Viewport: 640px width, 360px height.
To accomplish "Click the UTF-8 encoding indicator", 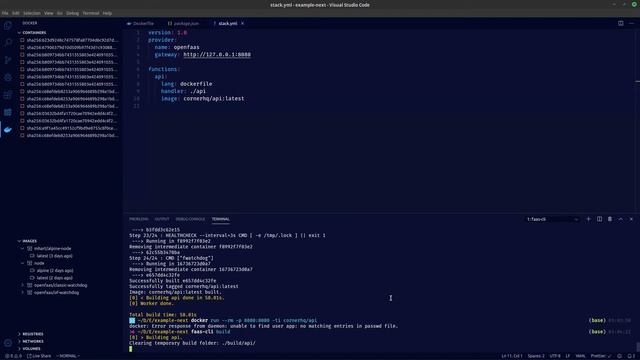I will [555, 356].
